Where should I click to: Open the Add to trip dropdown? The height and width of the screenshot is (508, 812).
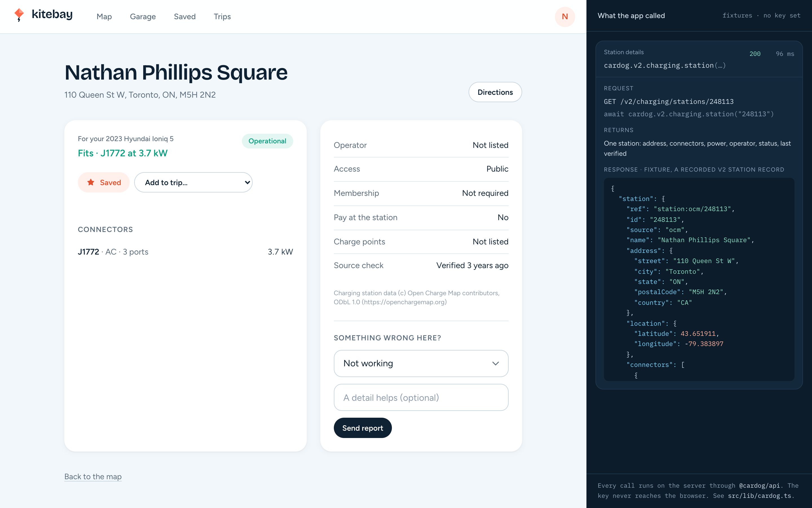point(193,182)
